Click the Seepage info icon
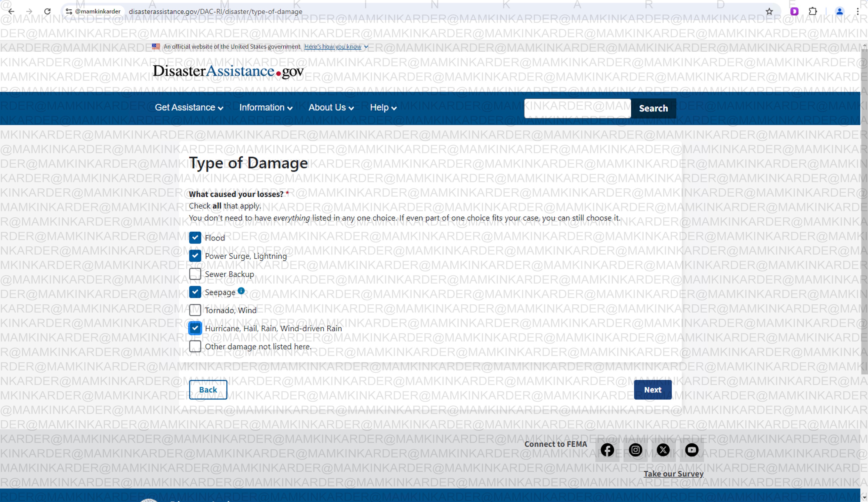868x502 pixels. [241, 291]
